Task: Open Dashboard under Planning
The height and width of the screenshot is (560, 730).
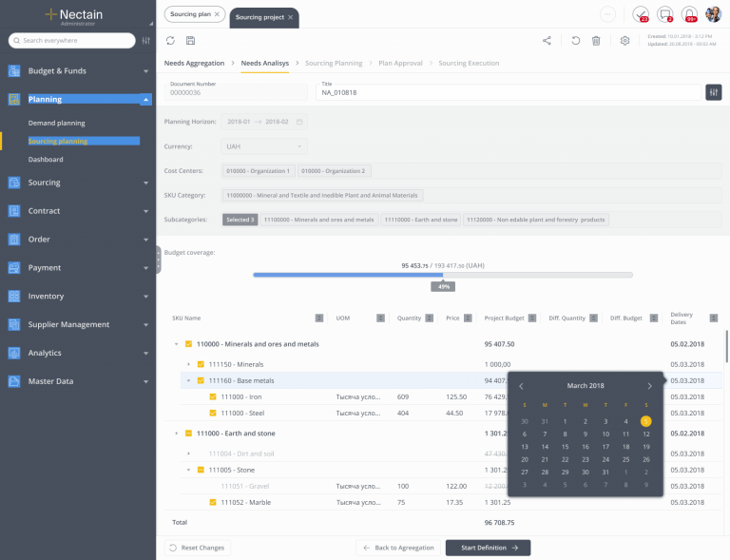Action: 46,159
